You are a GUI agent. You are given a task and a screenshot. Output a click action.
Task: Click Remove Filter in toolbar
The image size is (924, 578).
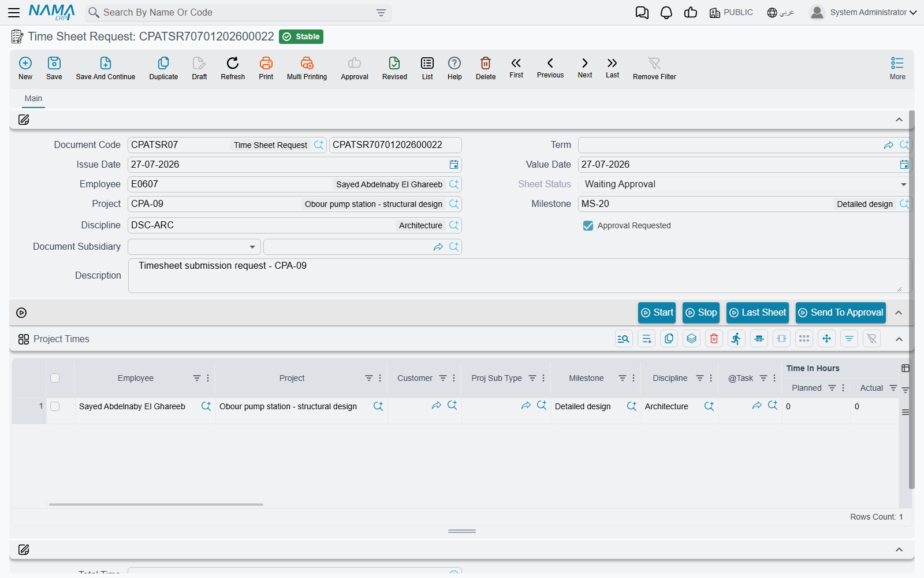[654, 68]
